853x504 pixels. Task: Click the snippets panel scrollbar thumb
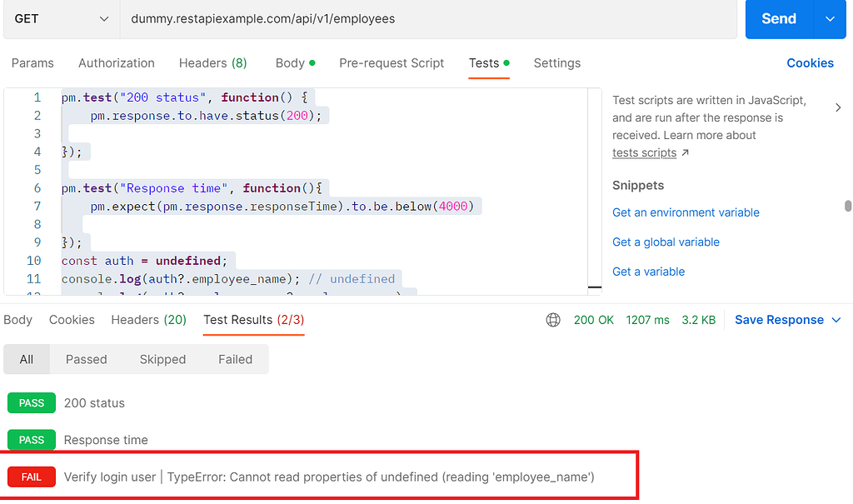[848, 207]
